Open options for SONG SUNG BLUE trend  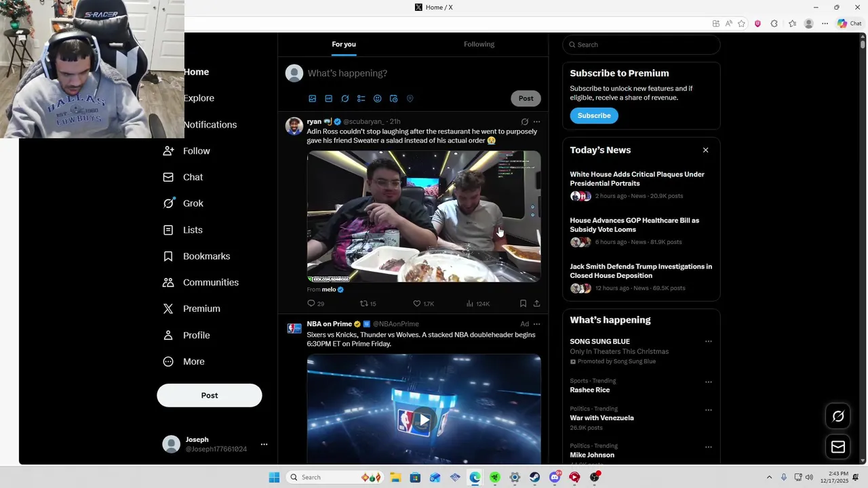[x=708, y=342]
